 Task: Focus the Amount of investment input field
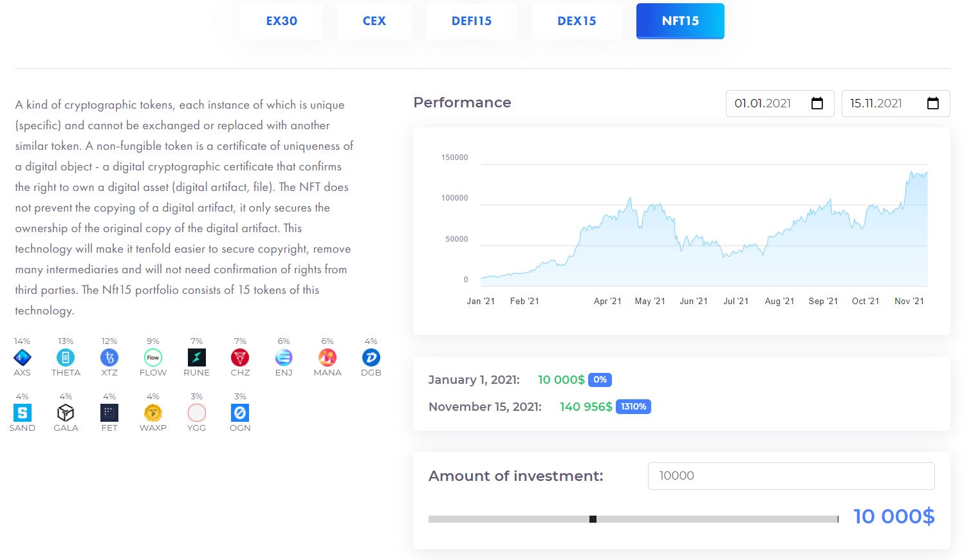coord(791,476)
